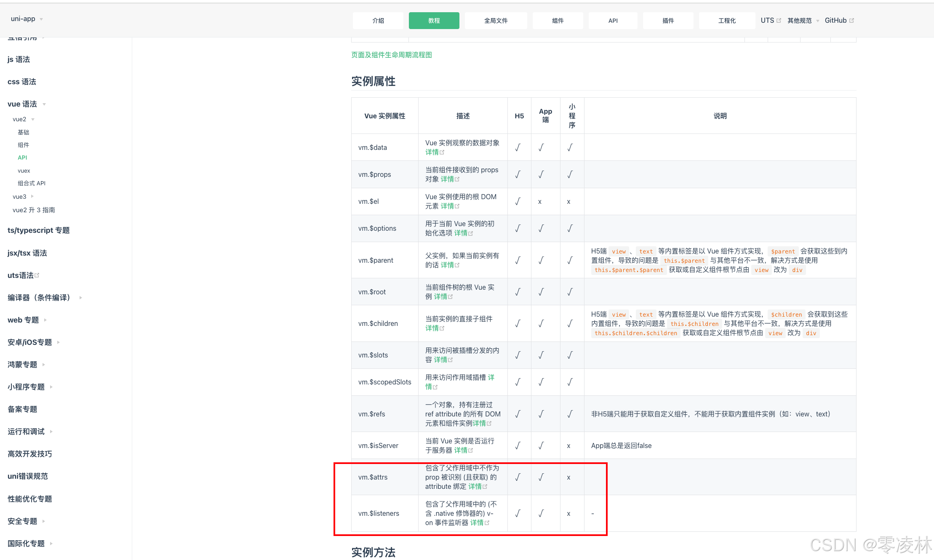Select vuex in sidebar
The height and width of the screenshot is (560, 934).
tap(24, 171)
